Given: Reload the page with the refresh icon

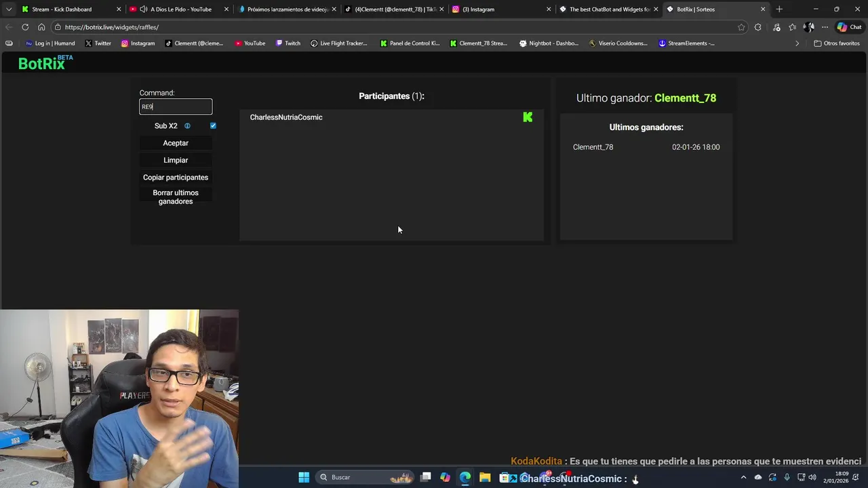Looking at the screenshot, I should pos(25,27).
